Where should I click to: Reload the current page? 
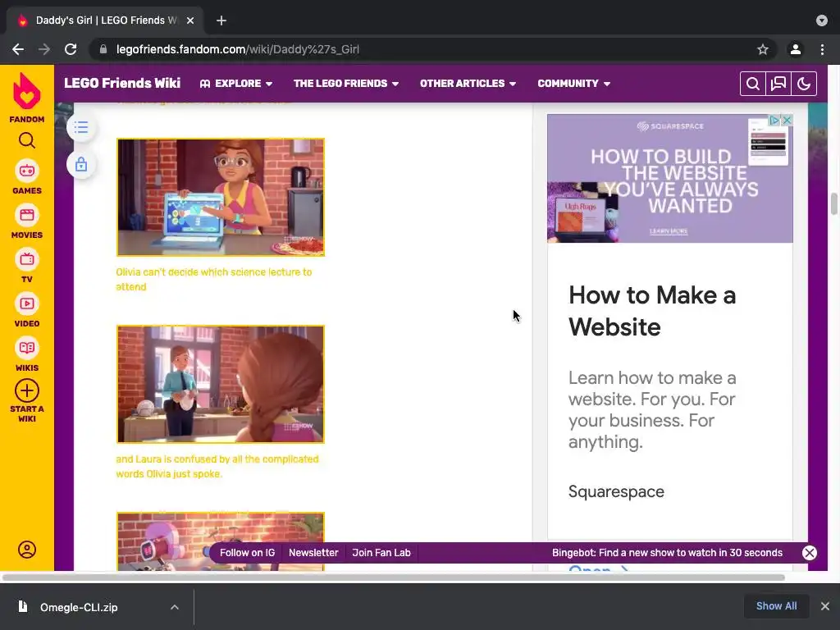click(x=71, y=49)
